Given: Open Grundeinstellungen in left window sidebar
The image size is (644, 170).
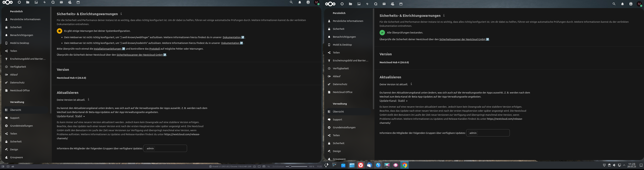Looking at the screenshot, I should pyautogui.click(x=25, y=126).
